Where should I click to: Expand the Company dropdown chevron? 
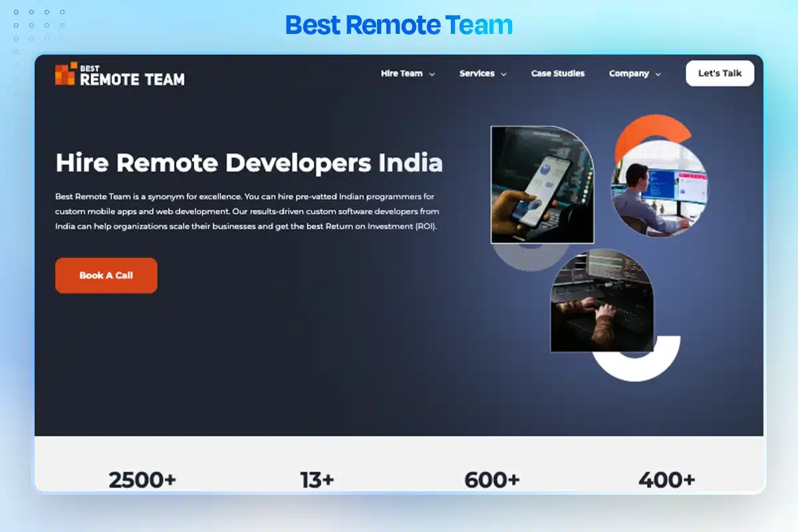click(x=658, y=74)
